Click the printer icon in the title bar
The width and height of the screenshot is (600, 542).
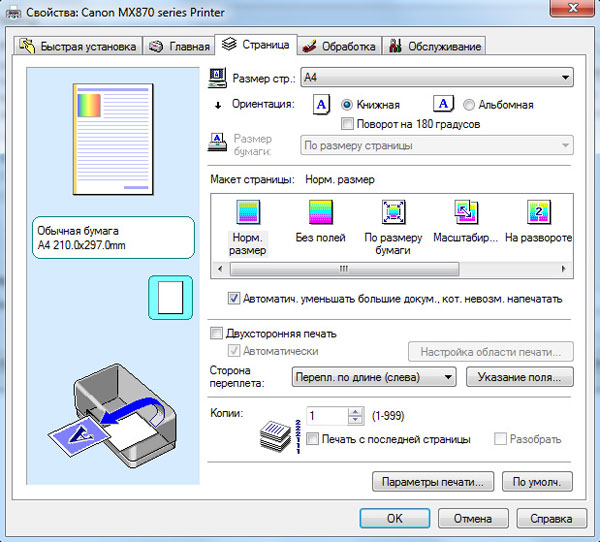tap(14, 13)
